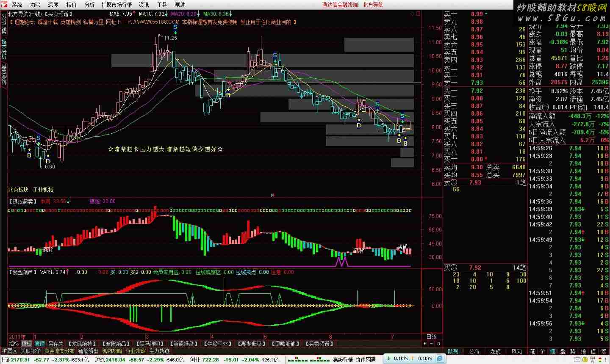Select the 笔 tab at bottom right
This screenshot has height=364, width=610.
click(x=532, y=351)
